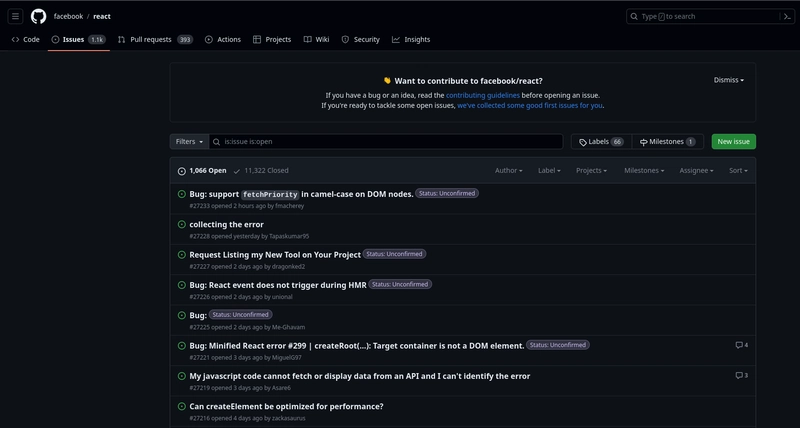Open author zackasaurus profile link
800x428 pixels.
tap(289, 418)
